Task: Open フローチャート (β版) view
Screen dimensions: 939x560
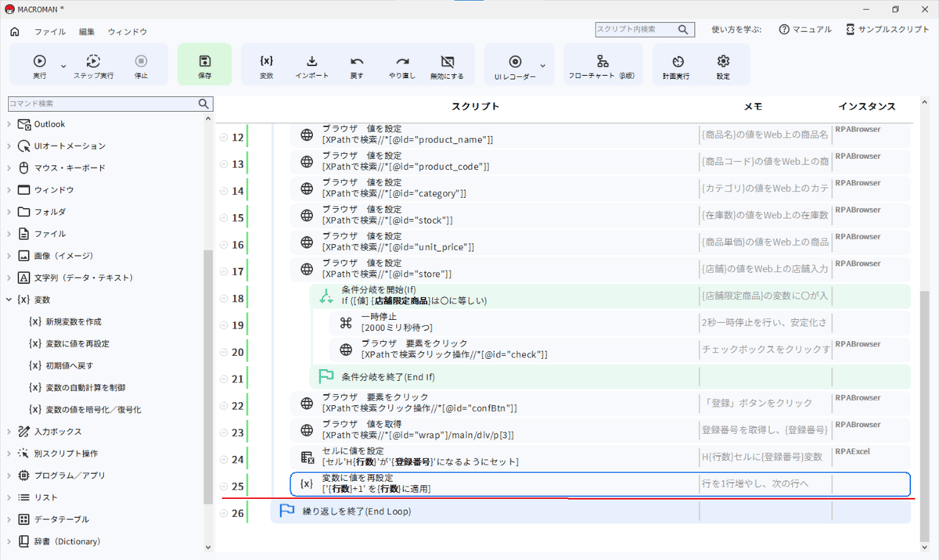Action: tap(602, 66)
